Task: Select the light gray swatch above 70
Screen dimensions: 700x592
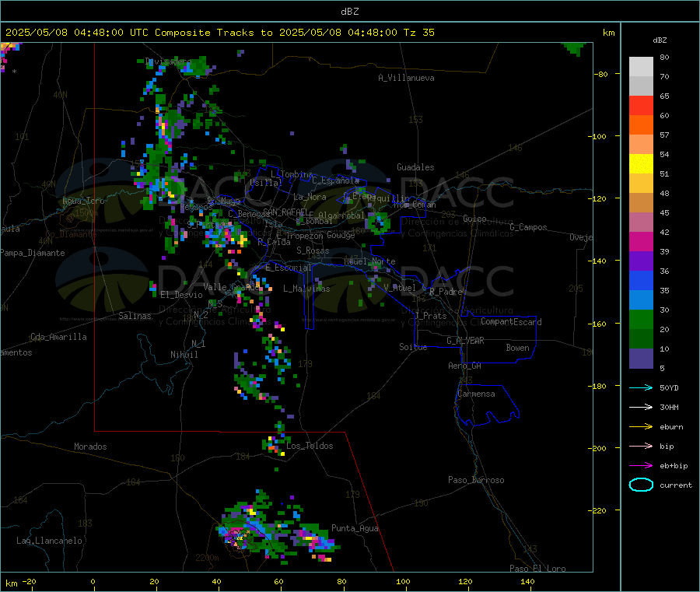Action: (641, 67)
